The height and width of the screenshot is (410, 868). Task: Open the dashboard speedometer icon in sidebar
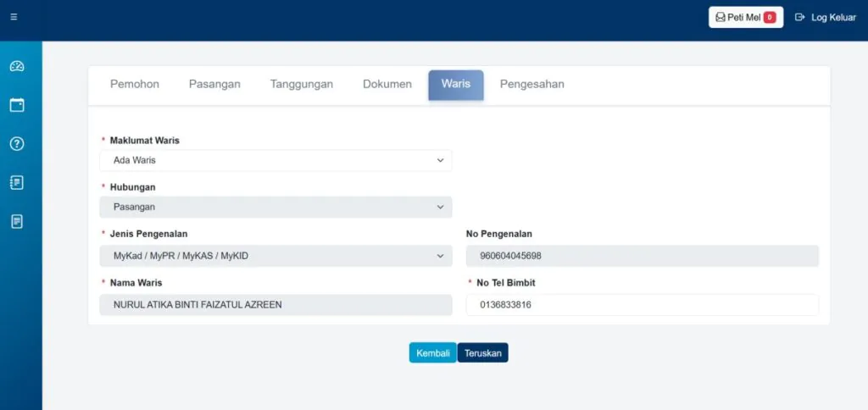pos(17,66)
